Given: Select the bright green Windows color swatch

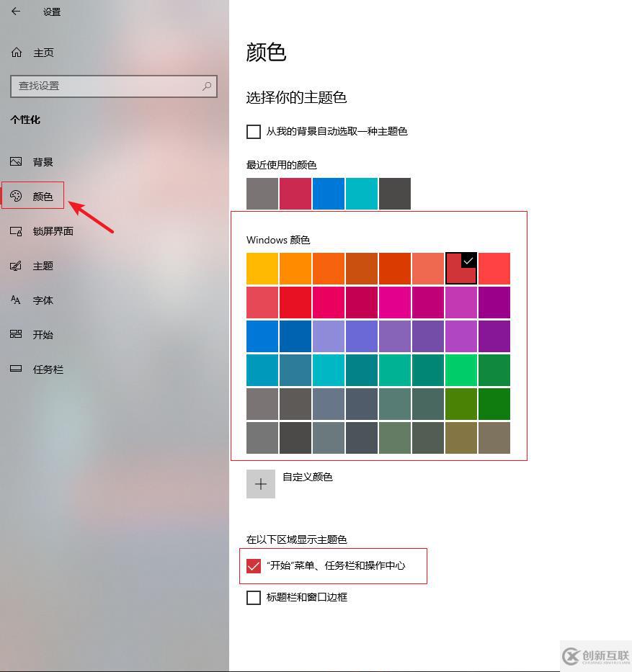Looking at the screenshot, I should (461, 369).
